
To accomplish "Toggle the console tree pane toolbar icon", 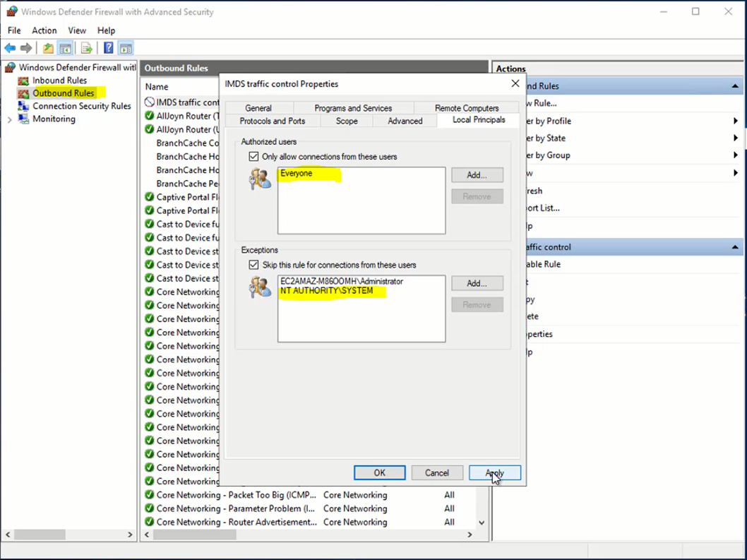I will point(65,47).
